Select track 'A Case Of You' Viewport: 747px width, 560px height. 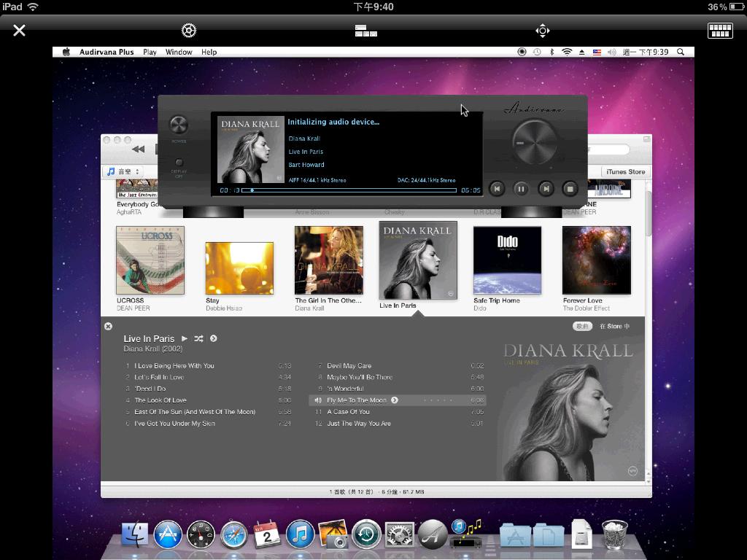[x=399, y=412]
